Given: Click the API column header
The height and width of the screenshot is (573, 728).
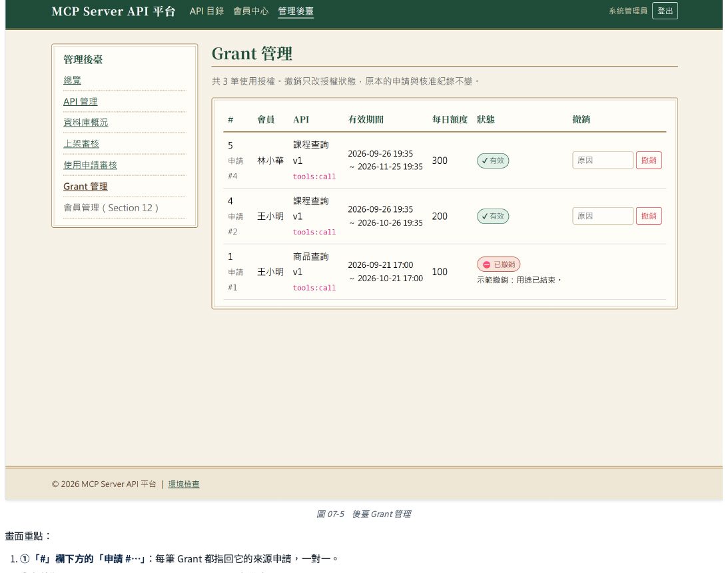Looking at the screenshot, I should click(x=301, y=119).
